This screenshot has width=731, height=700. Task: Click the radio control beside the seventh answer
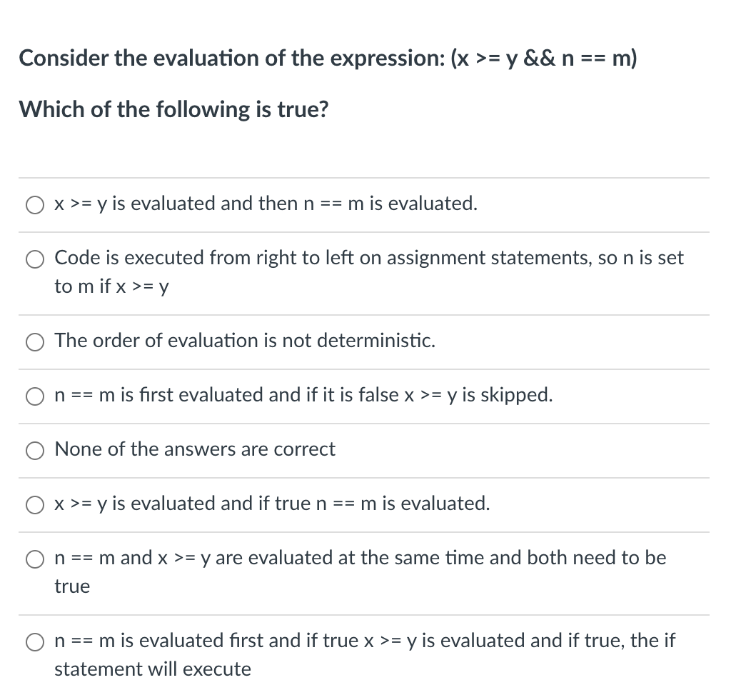pyautogui.click(x=34, y=559)
